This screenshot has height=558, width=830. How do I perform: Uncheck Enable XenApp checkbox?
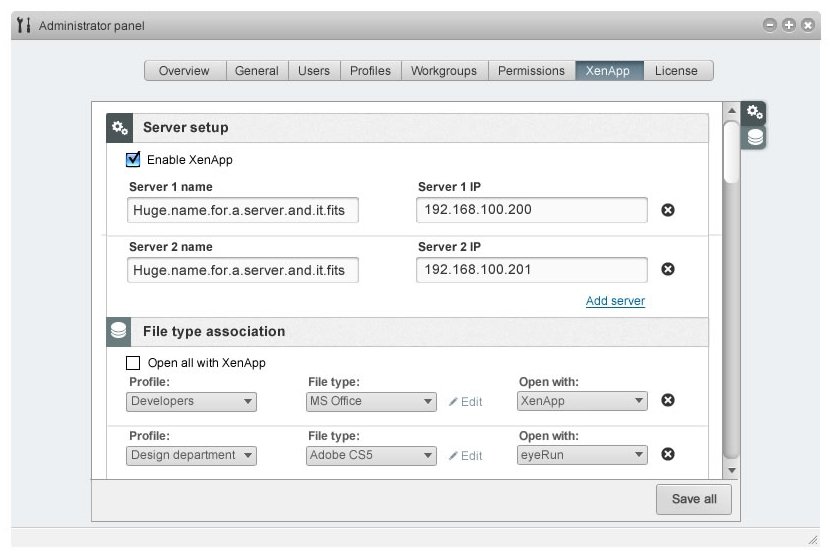tap(133, 159)
